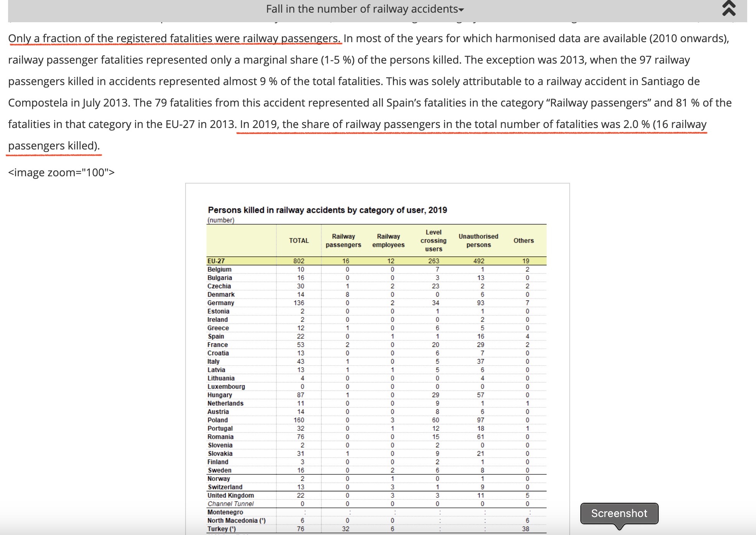Click the France row label
Image resolution: width=756 pixels, height=535 pixels.
coord(218,345)
